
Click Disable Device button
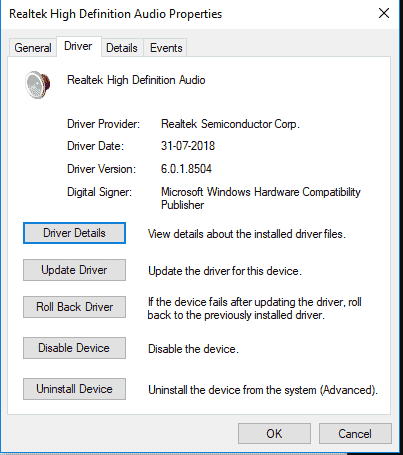[x=74, y=348]
